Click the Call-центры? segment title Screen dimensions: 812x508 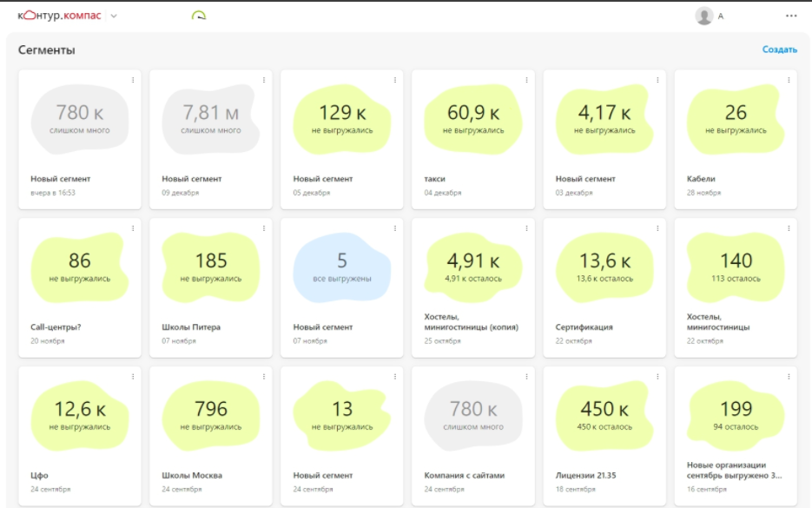click(x=56, y=327)
